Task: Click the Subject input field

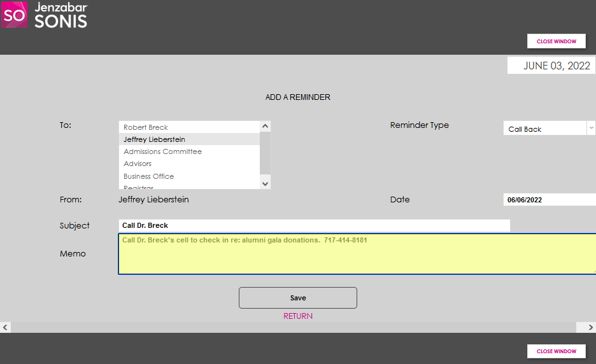Action: (314, 225)
